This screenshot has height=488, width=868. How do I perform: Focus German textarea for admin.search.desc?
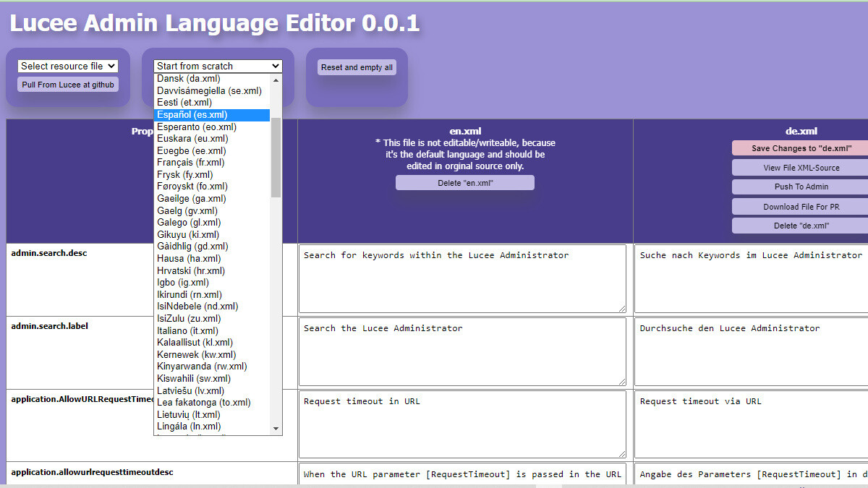coord(752,279)
